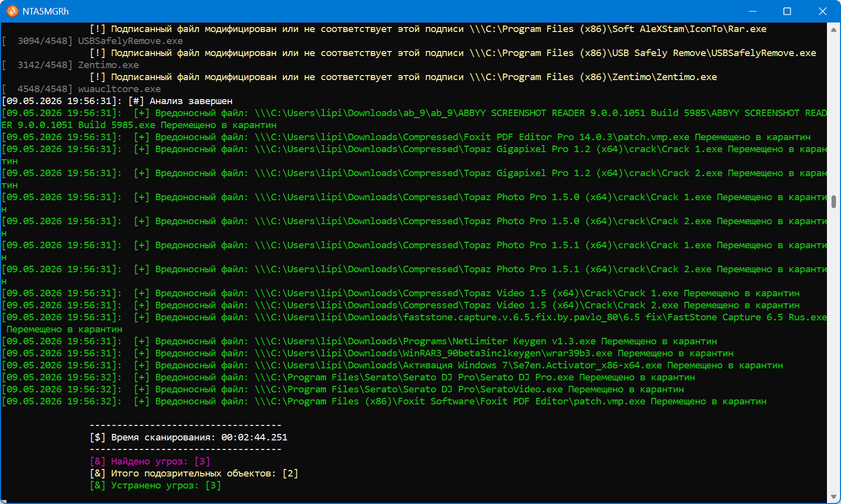Image resolution: width=841 pixels, height=504 pixels.
Task: Click the 'Анализ завершен' log line
Action: (x=117, y=101)
